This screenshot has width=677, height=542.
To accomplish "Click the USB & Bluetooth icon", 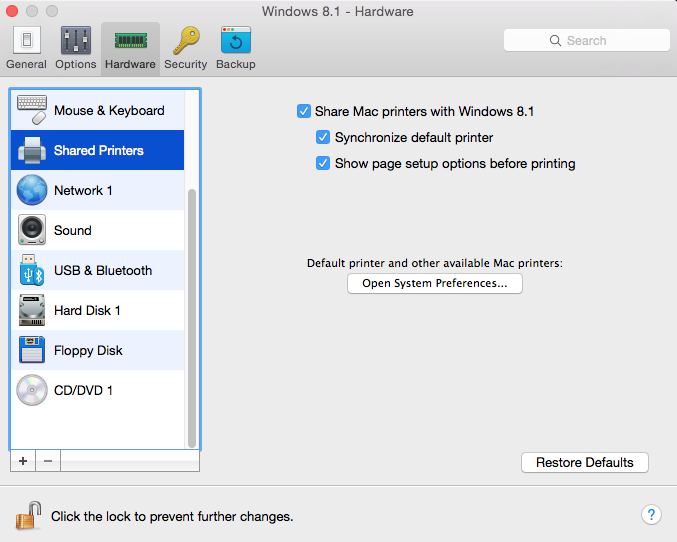I will [x=32, y=270].
